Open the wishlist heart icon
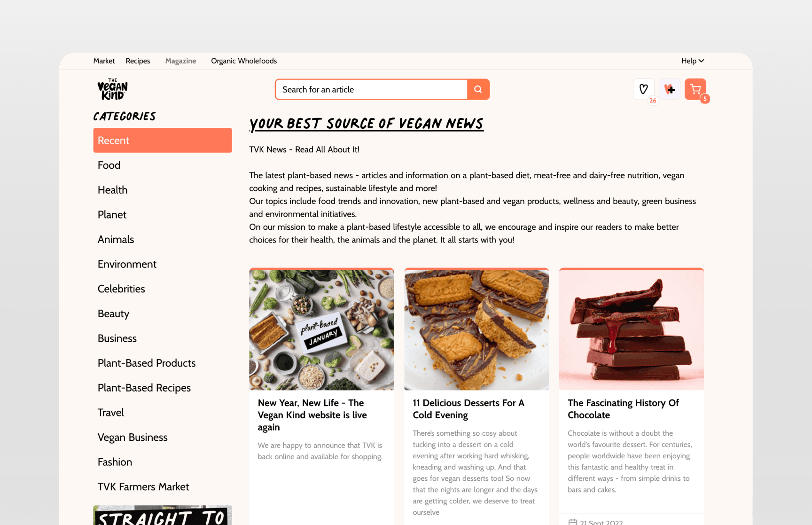812x525 pixels. (644, 89)
